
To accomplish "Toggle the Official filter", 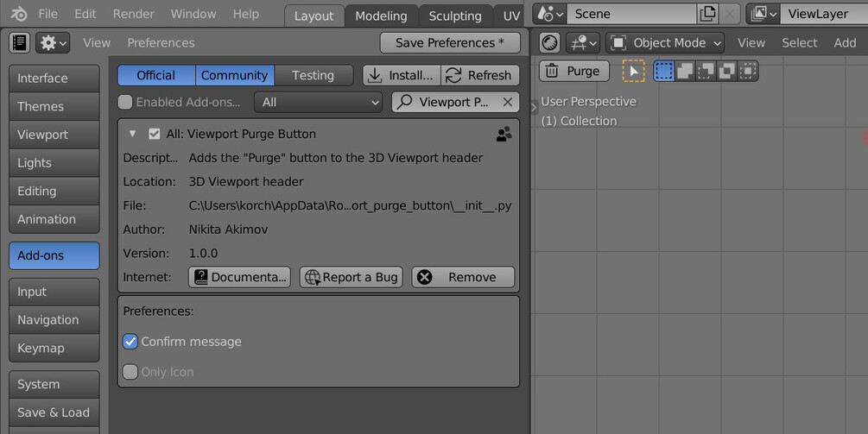I will pyautogui.click(x=156, y=75).
